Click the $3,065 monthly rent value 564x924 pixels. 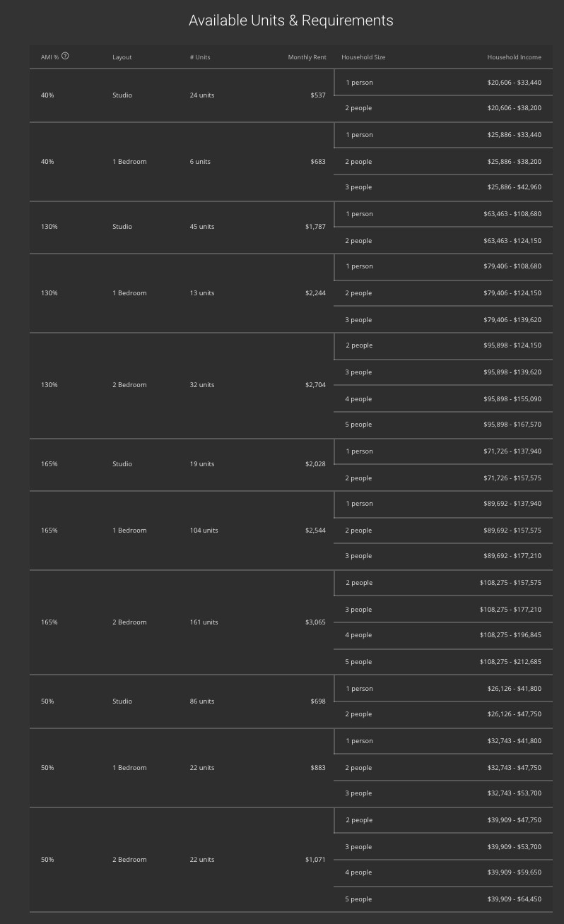(x=315, y=622)
